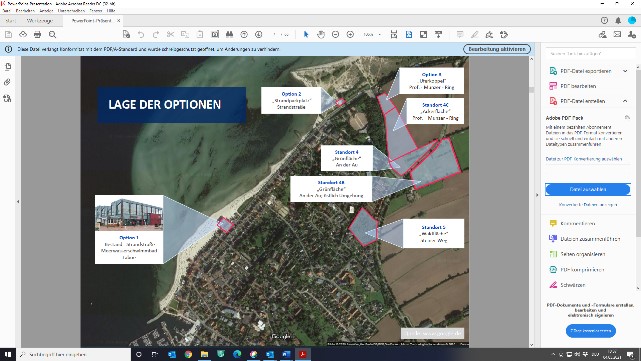Select the hand pan tool
The image size is (641, 361).
click(x=321, y=35)
